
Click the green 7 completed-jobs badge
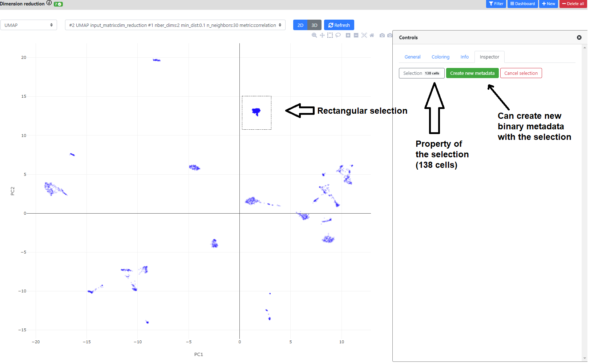(x=58, y=4)
